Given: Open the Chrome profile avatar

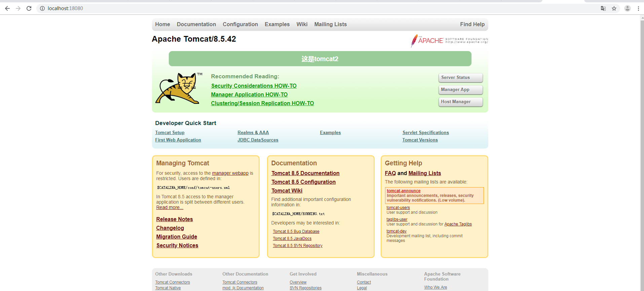Looking at the screenshot, I should [628, 8].
